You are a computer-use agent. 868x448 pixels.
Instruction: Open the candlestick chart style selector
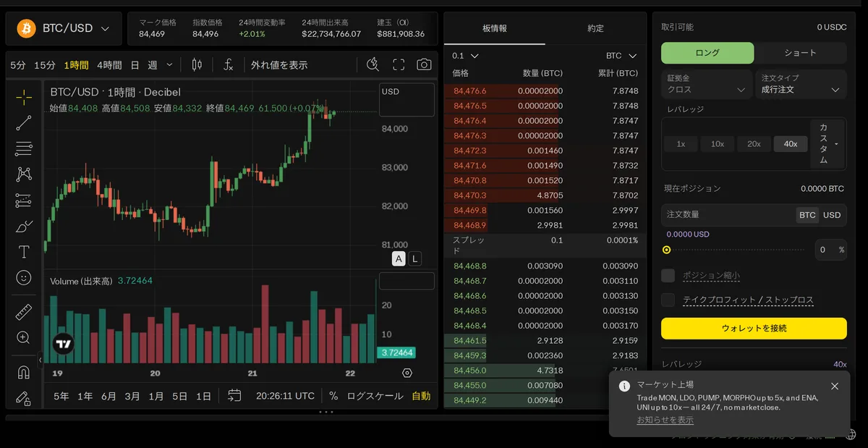[x=197, y=64]
